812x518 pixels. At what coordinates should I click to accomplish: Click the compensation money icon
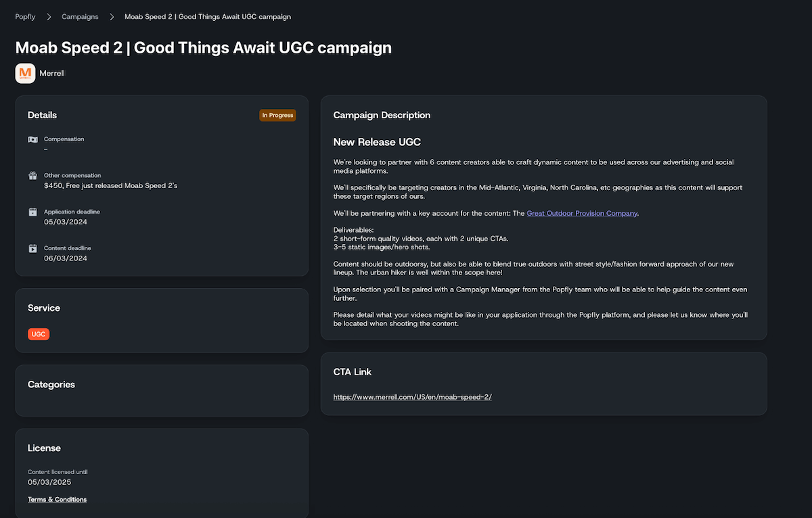click(x=32, y=139)
